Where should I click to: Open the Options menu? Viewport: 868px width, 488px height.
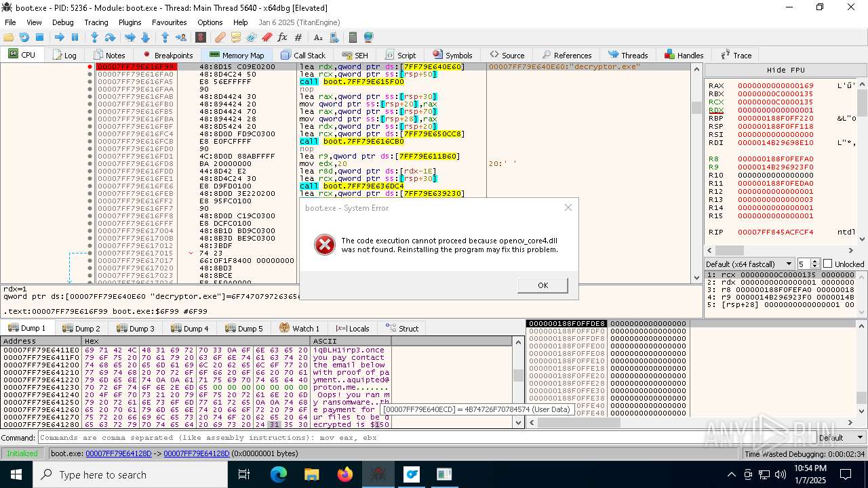(210, 22)
